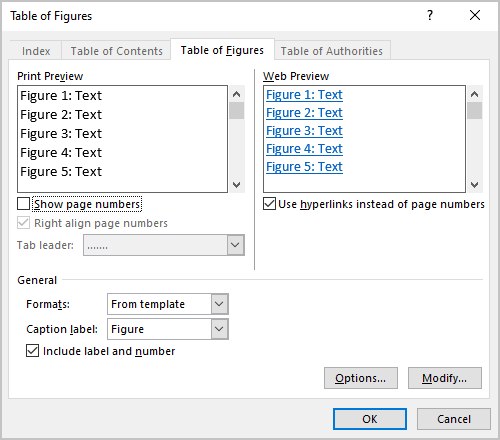Open the Tab leader dropdown

pos(235,245)
